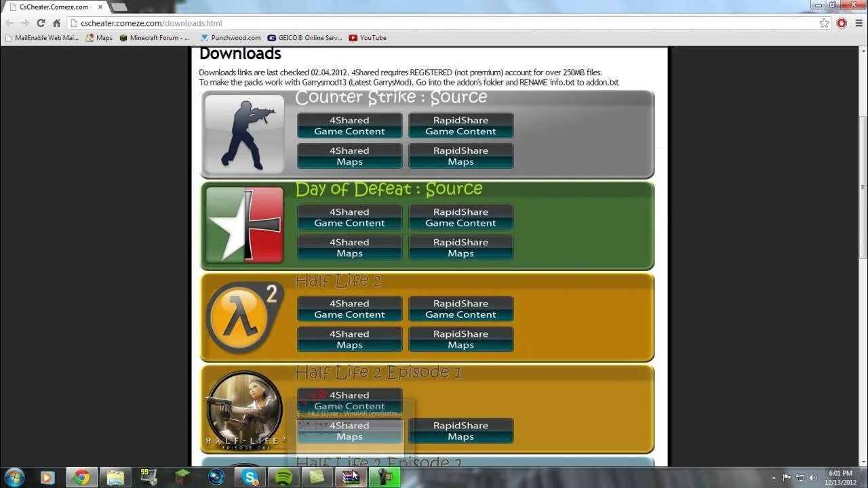
Task: Open Windows Media Player from the taskbar
Action: pyautogui.click(x=47, y=477)
